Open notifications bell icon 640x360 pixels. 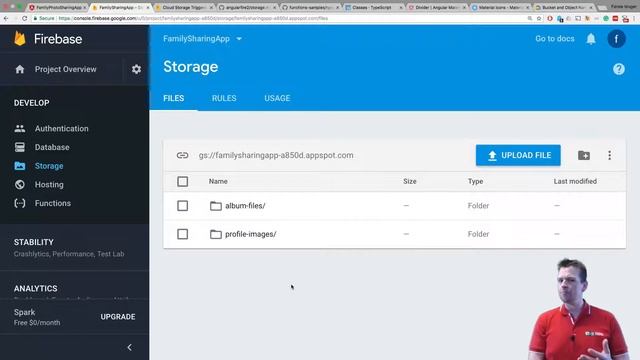click(591, 39)
